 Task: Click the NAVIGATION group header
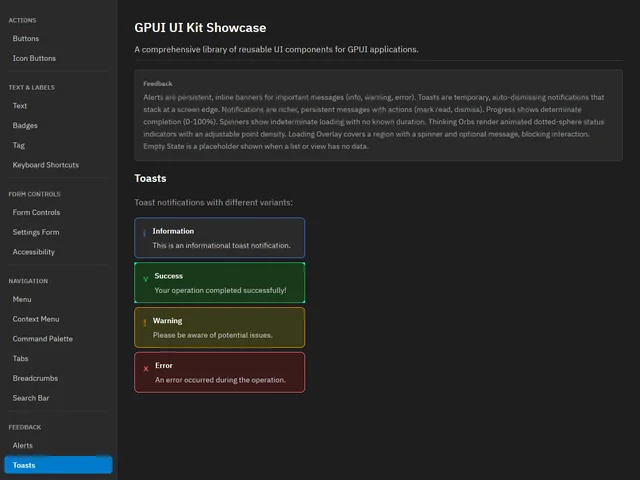click(x=28, y=281)
